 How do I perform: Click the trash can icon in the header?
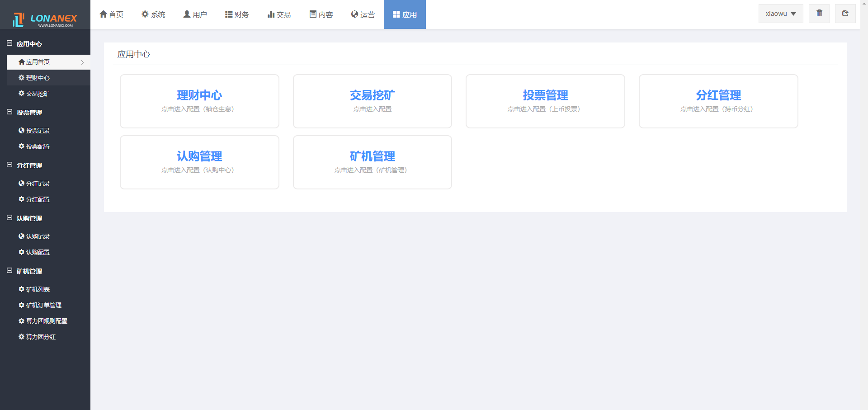[x=819, y=14]
